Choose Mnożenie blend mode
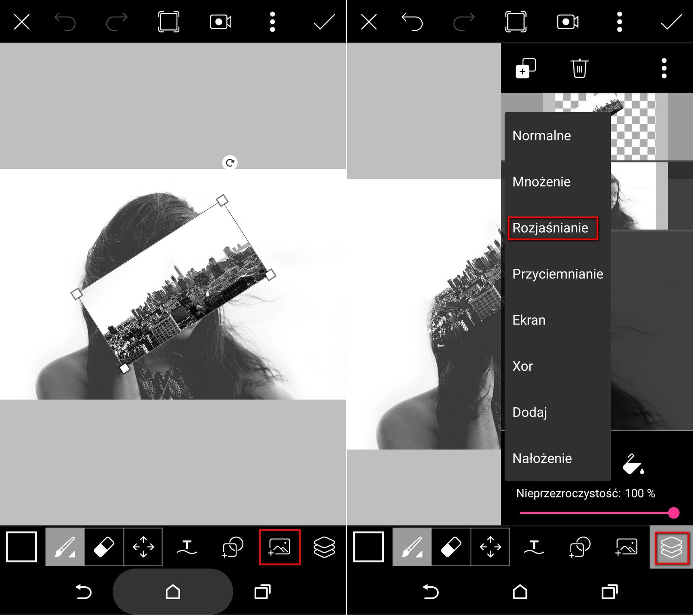This screenshot has width=693, height=616. 542,182
